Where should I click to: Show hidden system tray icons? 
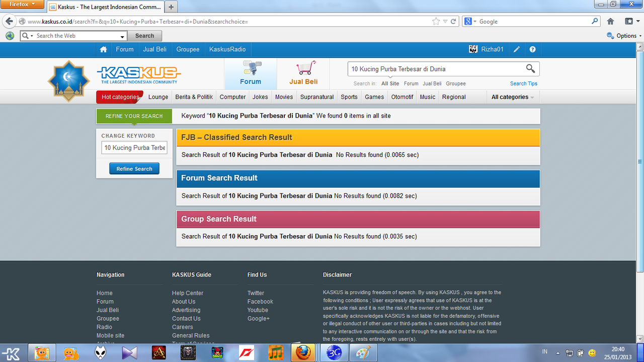point(557,353)
